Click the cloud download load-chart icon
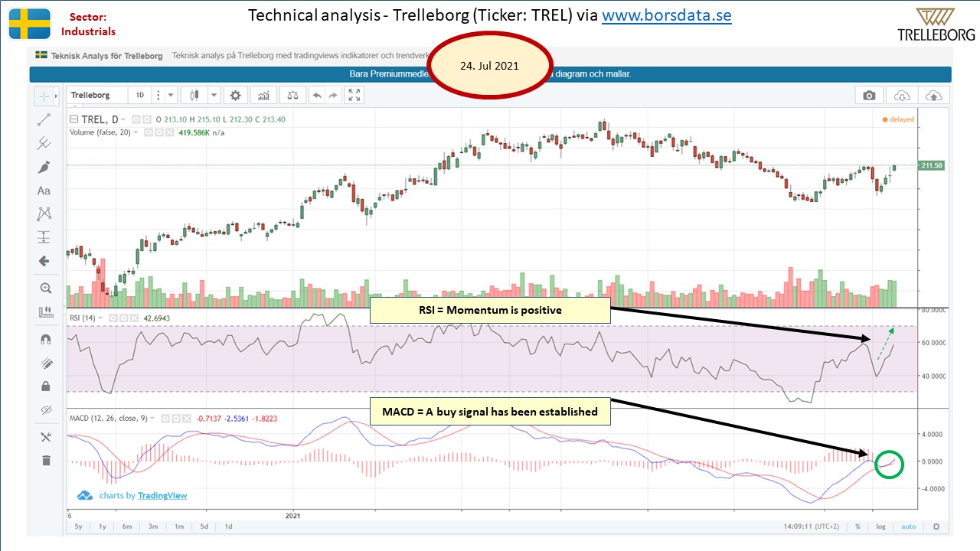This screenshot has width=980, height=551. (902, 95)
